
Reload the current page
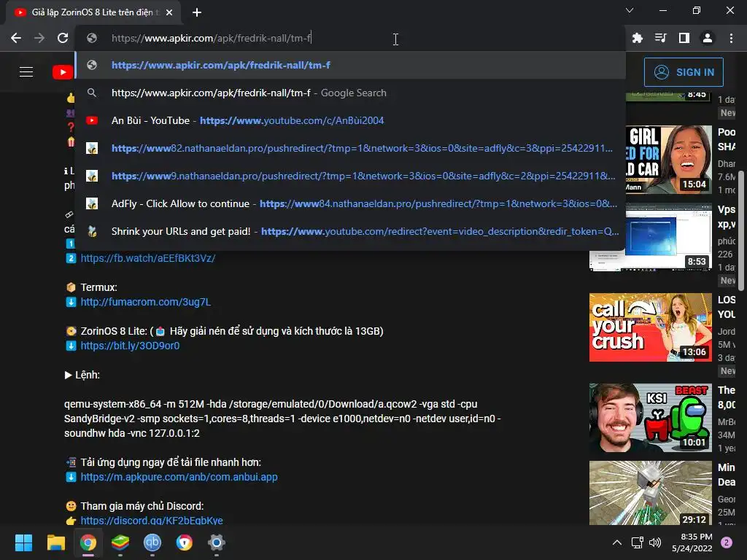63,38
